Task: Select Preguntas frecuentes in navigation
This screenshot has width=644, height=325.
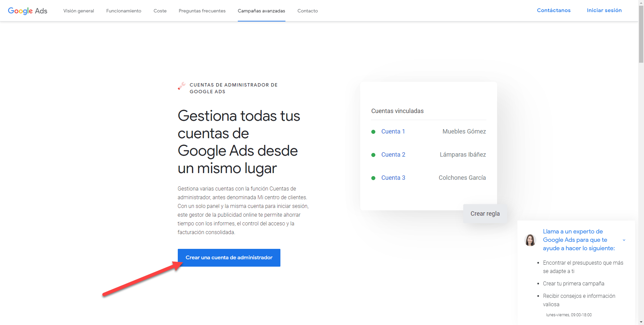Action: tap(202, 11)
